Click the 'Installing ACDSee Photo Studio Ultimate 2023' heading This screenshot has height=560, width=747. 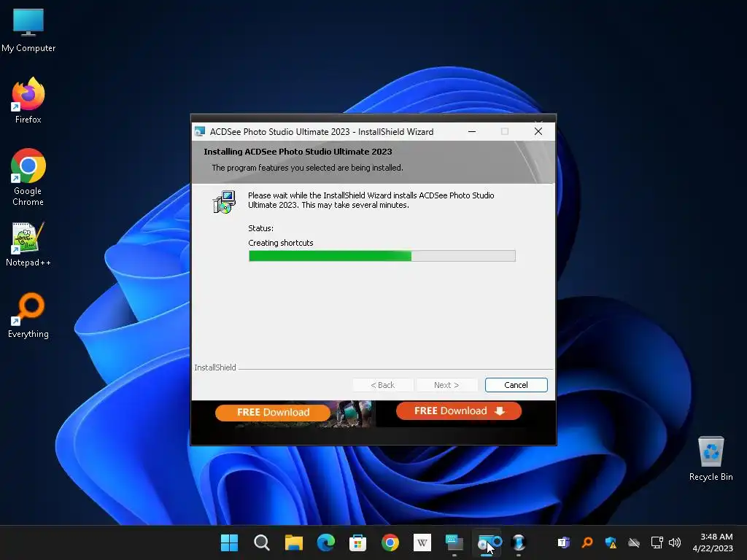pos(298,152)
